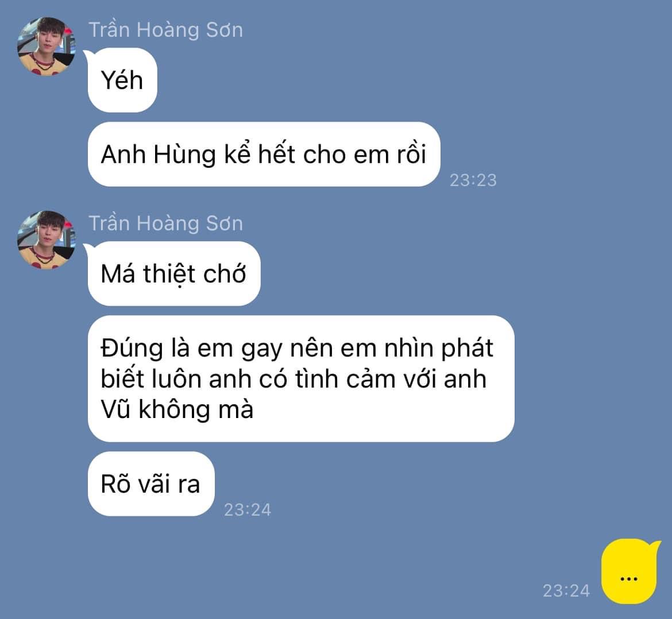Select the "Yéh" message bubble

122,80
